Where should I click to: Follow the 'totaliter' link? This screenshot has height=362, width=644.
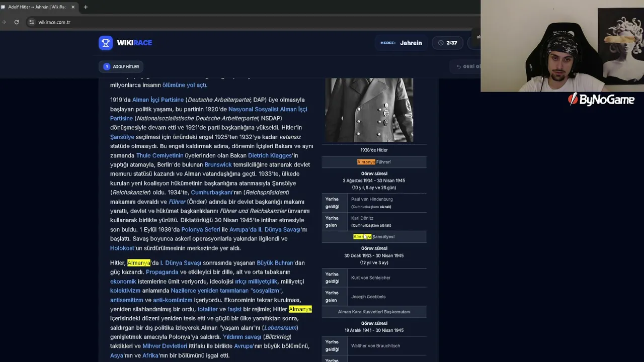tap(207, 309)
